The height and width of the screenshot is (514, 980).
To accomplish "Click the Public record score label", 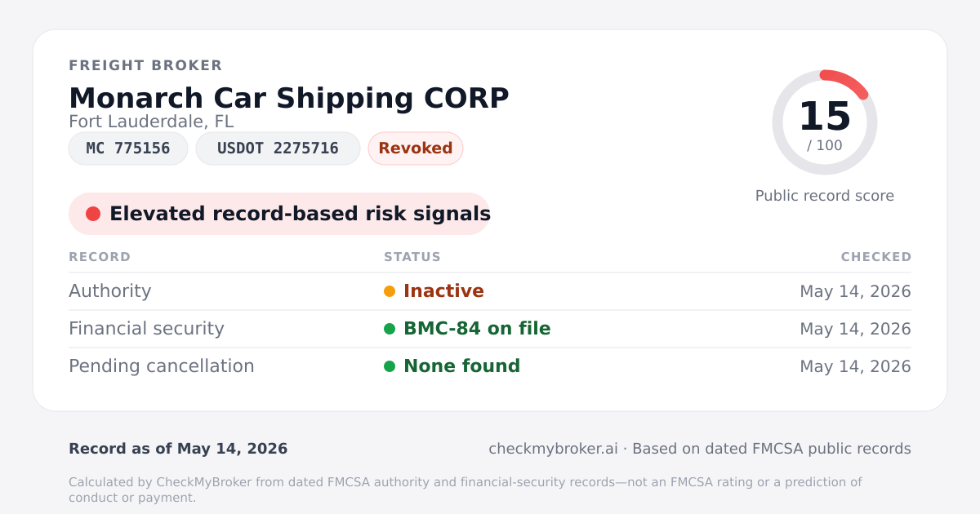I will (x=825, y=196).
